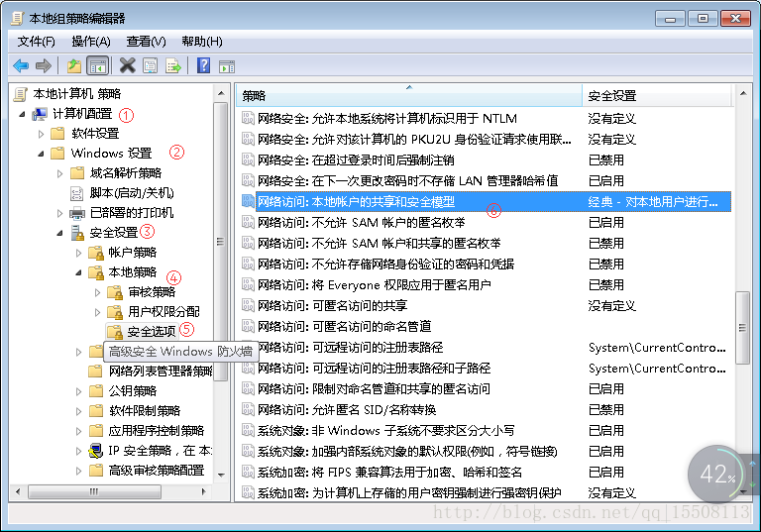Click the Up one level folder icon

pyautogui.click(x=73, y=65)
